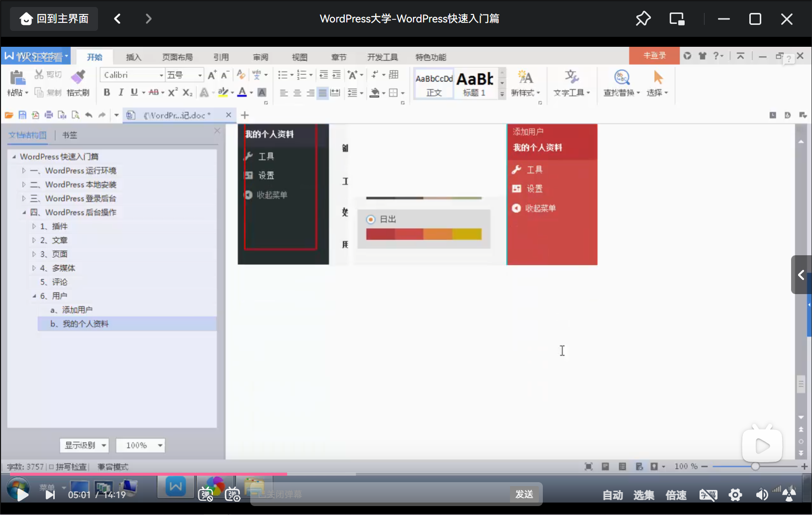Open the 引用 ribbon tab
This screenshot has width=812, height=515.
pos(221,57)
